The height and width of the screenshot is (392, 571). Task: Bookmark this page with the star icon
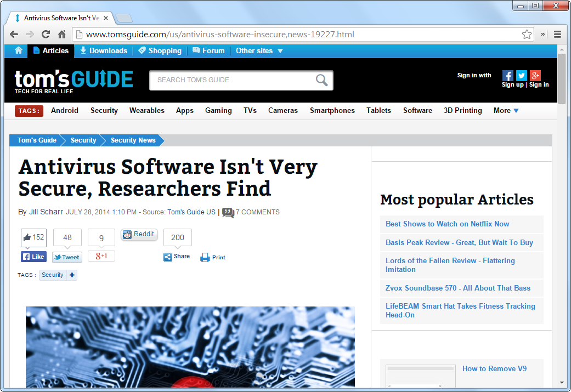527,35
